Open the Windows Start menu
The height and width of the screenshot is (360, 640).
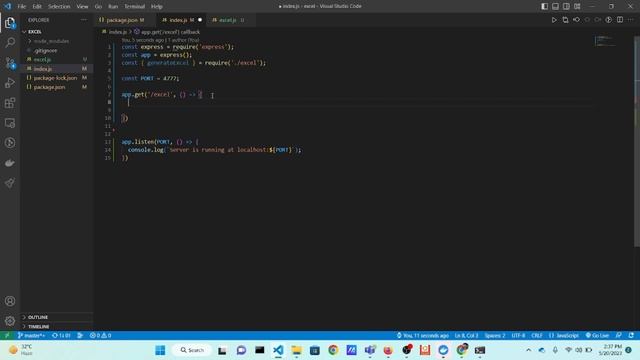tap(160, 350)
